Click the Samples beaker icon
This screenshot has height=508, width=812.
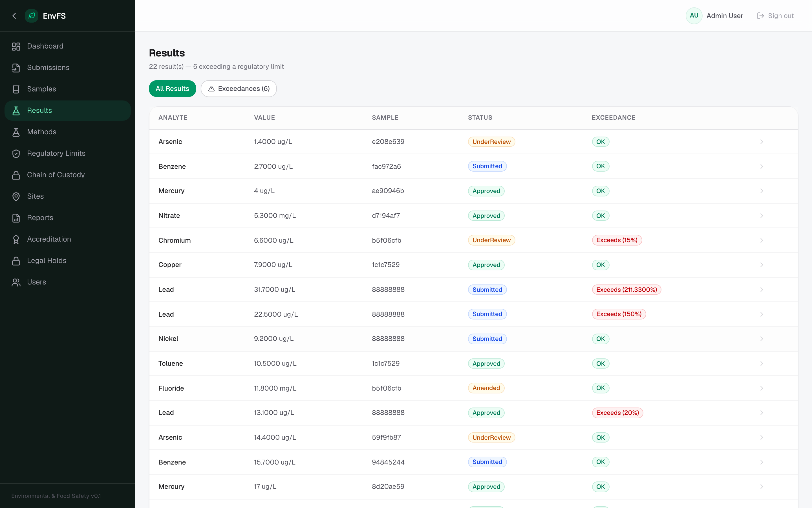coord(16,89)
